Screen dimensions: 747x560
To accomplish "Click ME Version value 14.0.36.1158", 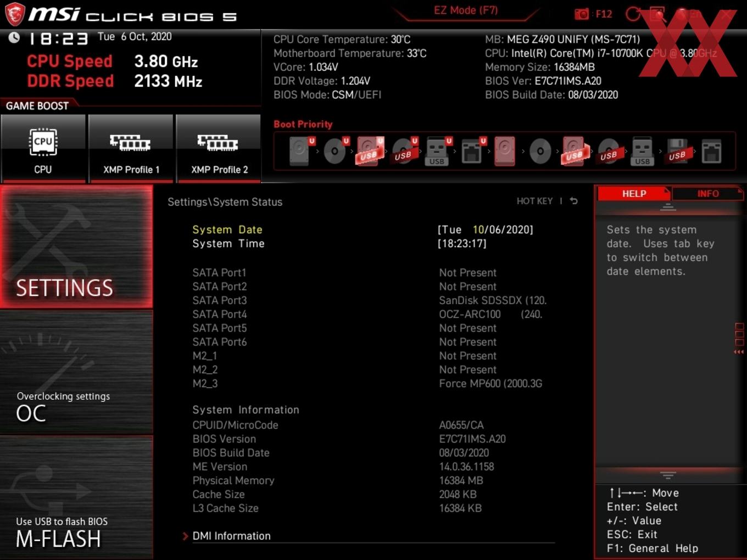I will pyautogui.click(x=466, y=467).
